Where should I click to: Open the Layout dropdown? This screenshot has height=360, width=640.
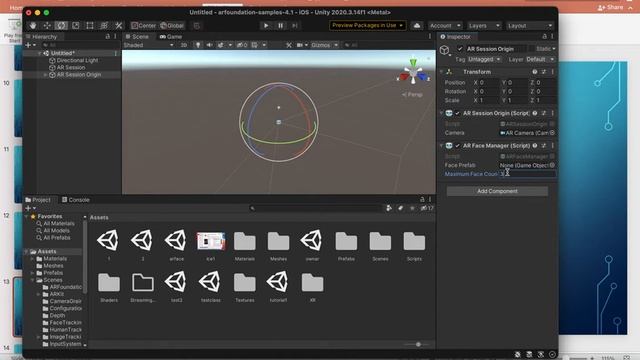tap(530, 26)
